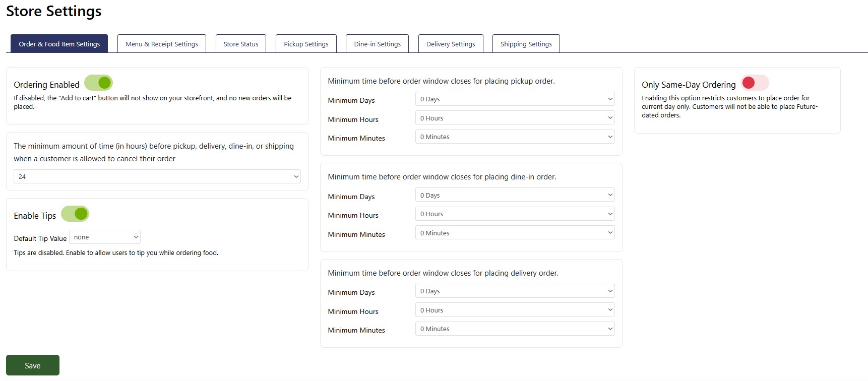Image resolution: width=868 pixels, height=381 pixels.
Task: Turn off the Enable Tips switch
Action: 75,214
